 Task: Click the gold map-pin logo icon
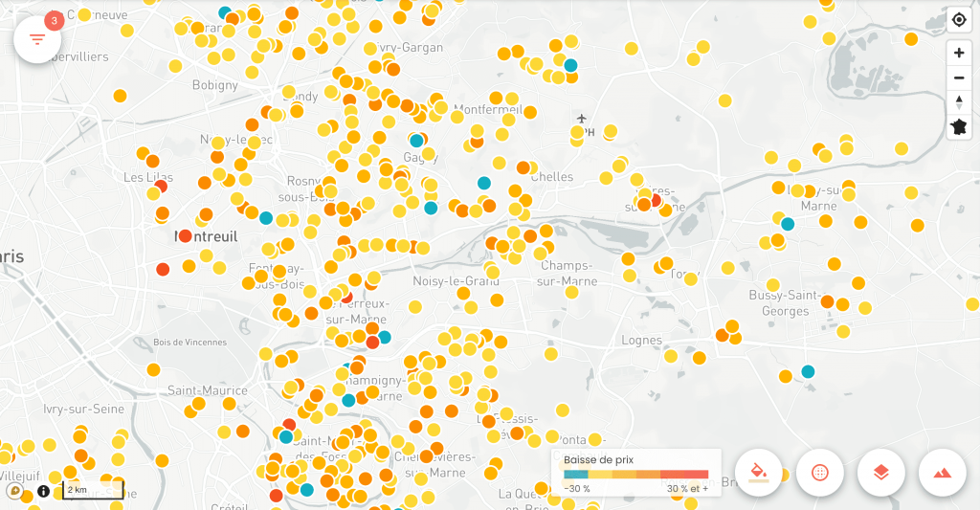coord(15,491)
